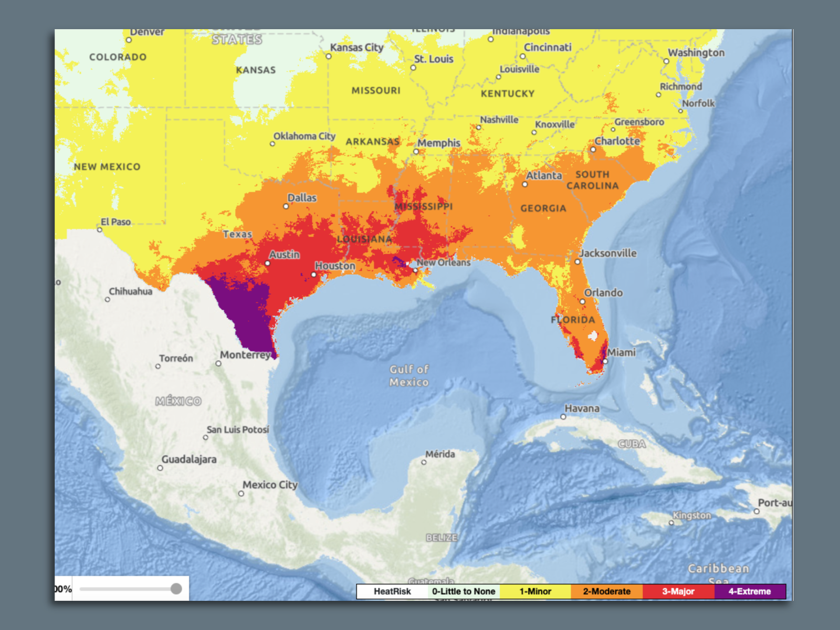The height and width of the screenshot is (630, 840).
Task: Select the 1-Minor legend swatch
Action: [535, 591]
